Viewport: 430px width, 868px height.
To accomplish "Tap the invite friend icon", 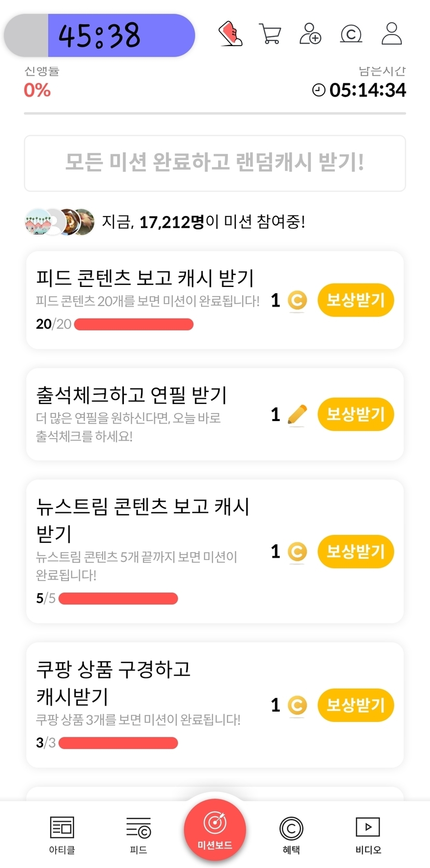I will (x=310, y=34).
